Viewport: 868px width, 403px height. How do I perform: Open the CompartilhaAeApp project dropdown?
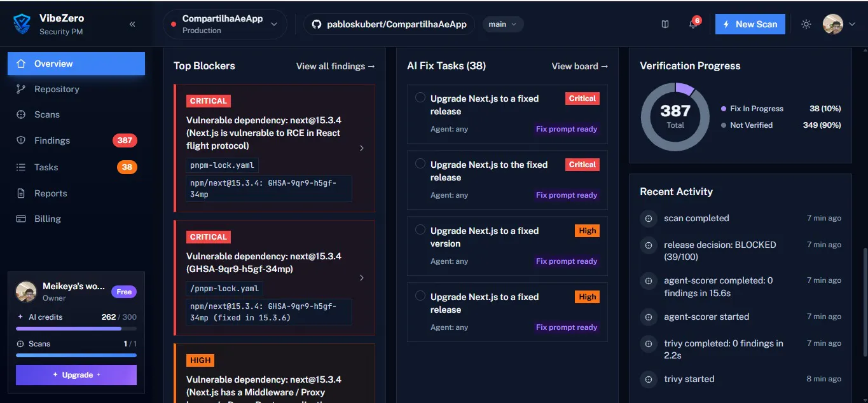[x=225, y=24]
